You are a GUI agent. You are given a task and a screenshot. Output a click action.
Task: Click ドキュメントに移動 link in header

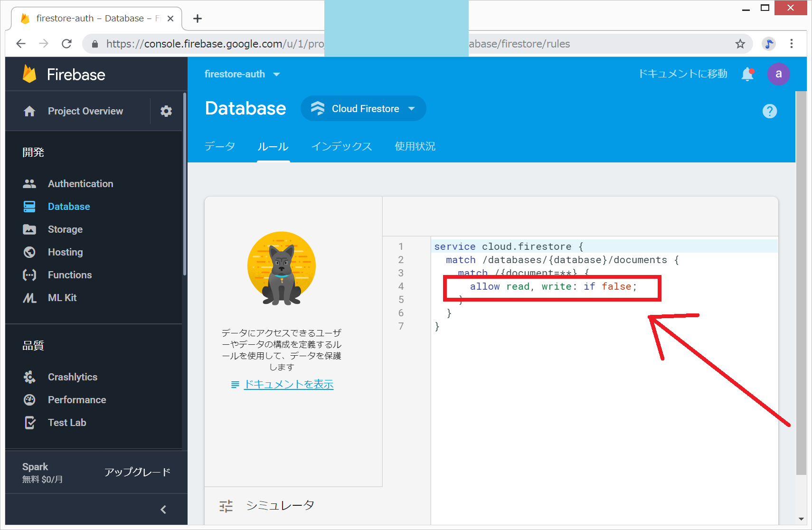click(682, 74)
